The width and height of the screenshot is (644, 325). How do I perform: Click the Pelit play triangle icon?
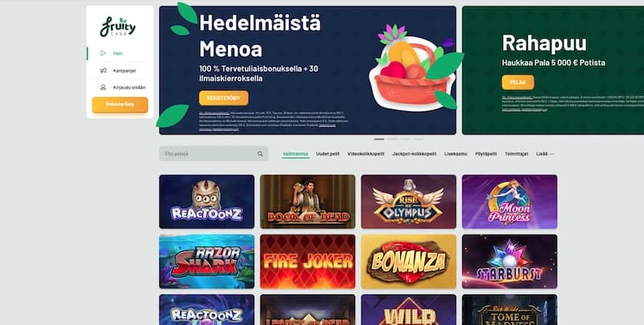[103, 53]
